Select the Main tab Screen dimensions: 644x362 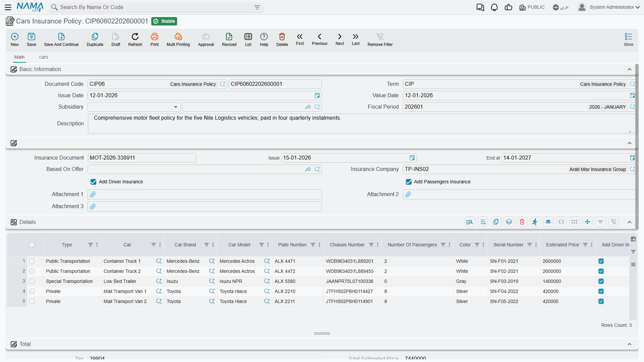tap(19, 57)
